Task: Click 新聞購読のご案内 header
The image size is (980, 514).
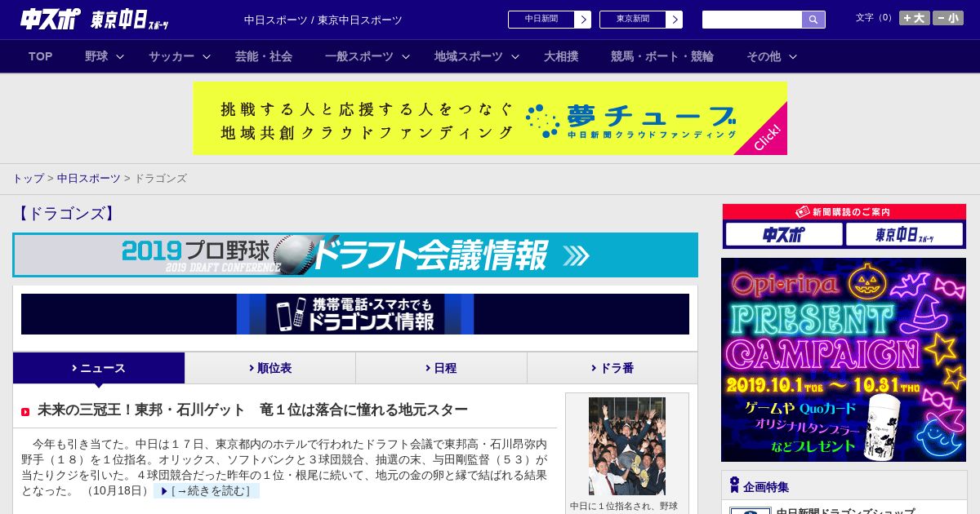Action: [x=844, y=212]
